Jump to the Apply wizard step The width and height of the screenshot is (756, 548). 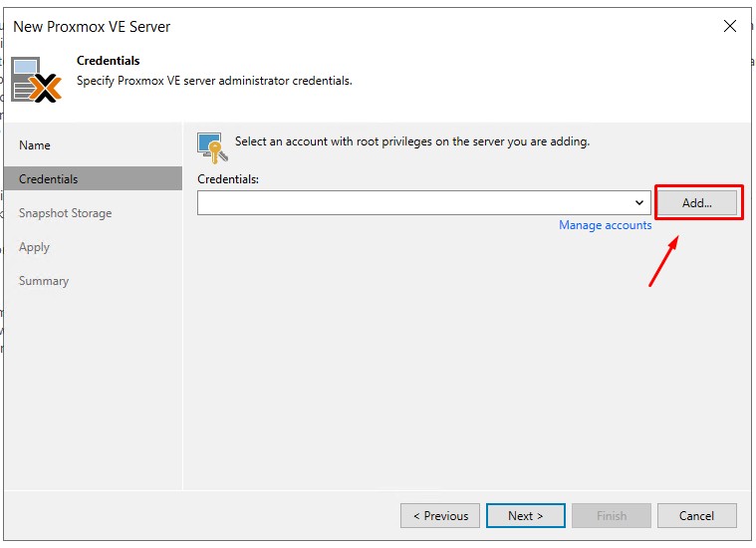[x=34, y=247]
